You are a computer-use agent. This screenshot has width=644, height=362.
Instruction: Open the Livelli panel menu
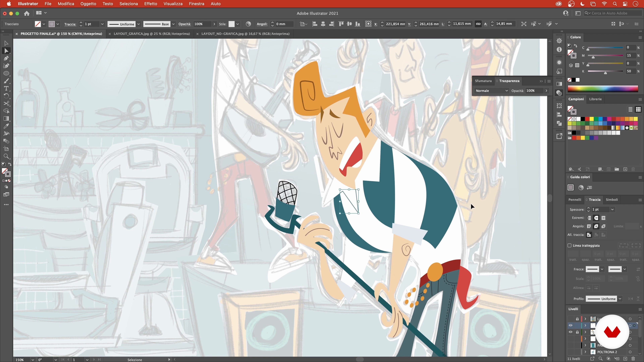tap(640, 309)
